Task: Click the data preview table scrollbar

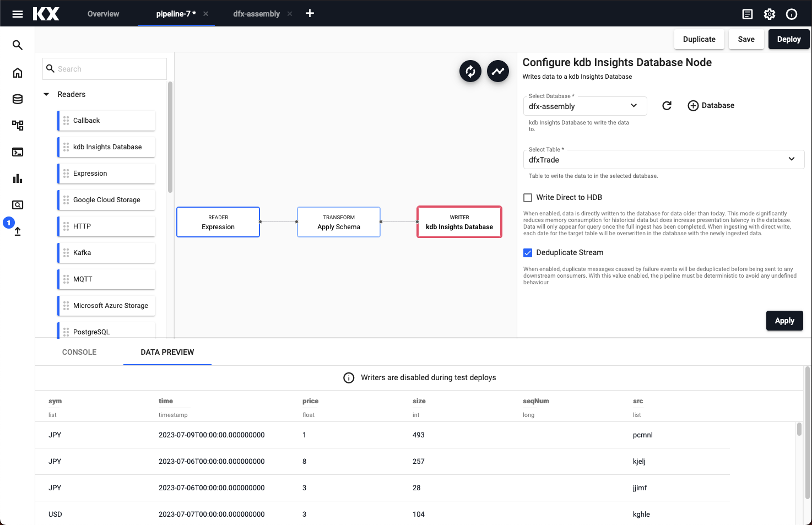Action: (799, 429)
